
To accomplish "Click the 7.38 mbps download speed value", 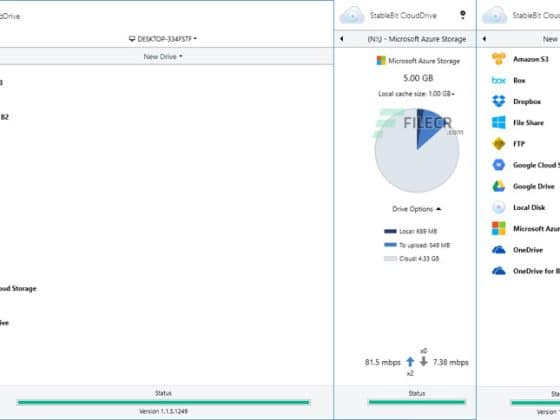I will (450, 362).
